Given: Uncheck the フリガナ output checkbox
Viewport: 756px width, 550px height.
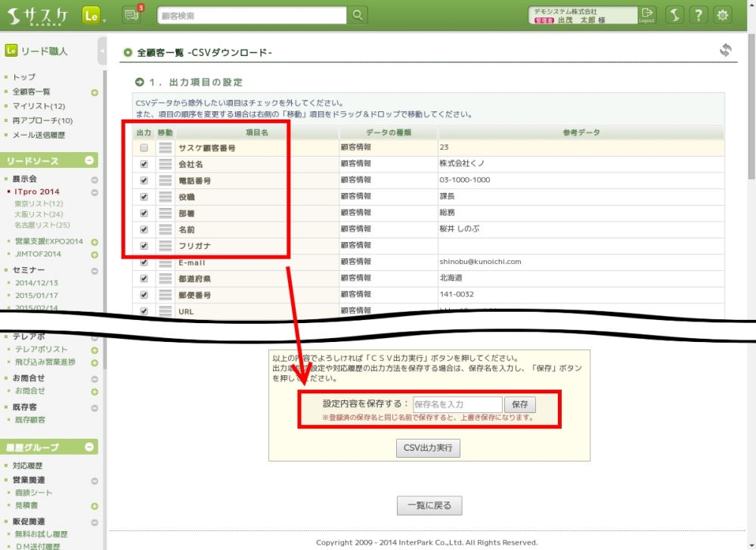Looking at the screenshot, I should pyautogui.click(x=144, y=246).
